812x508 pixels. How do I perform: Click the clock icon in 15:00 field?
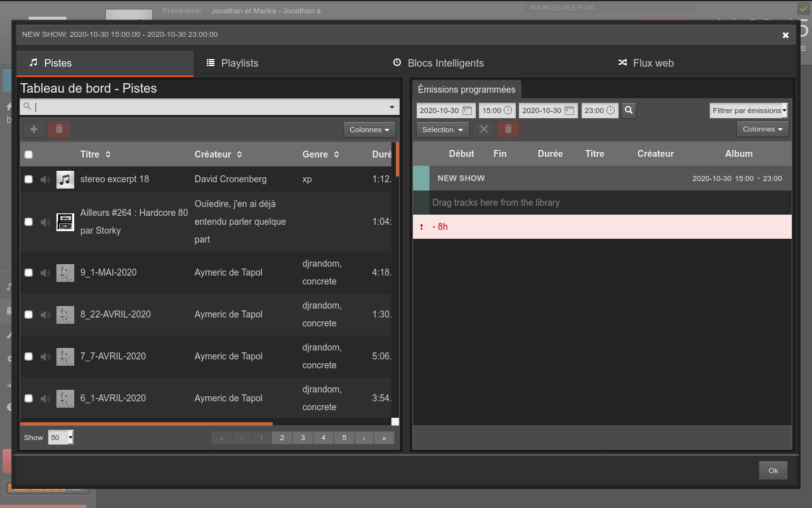507,110
